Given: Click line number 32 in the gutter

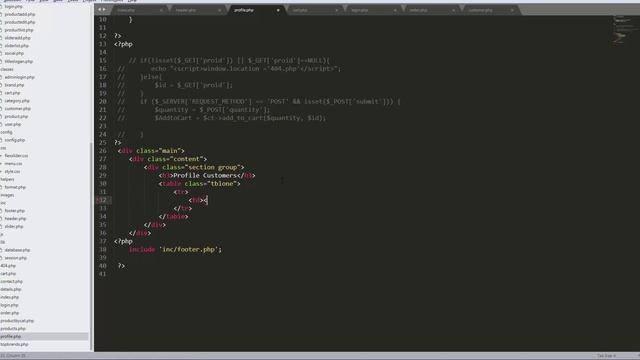Looking at the screenshot, I should pyautogui.click(x=102, y=200).
